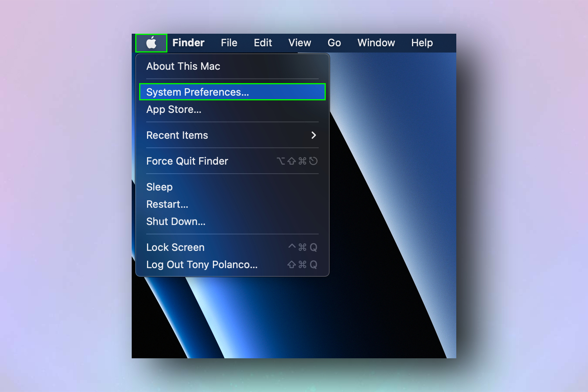Click the Recent Items submenu arrow

tap(313, 135)
